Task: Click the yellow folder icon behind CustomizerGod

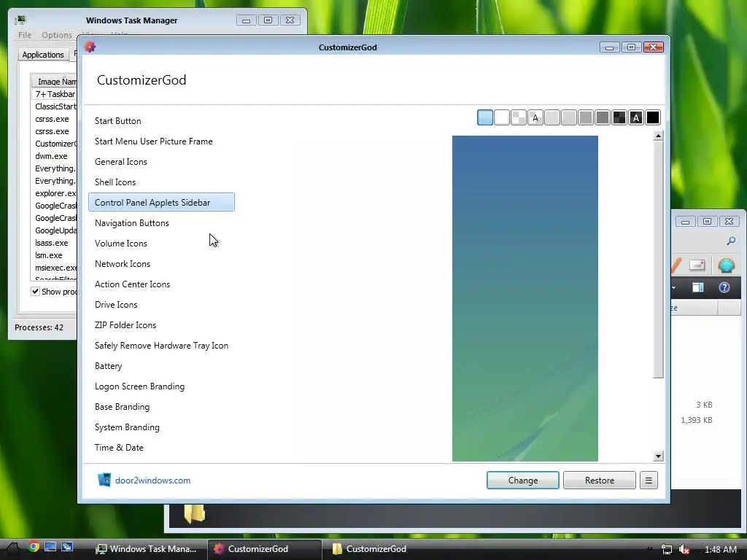Action: point(195,514)
